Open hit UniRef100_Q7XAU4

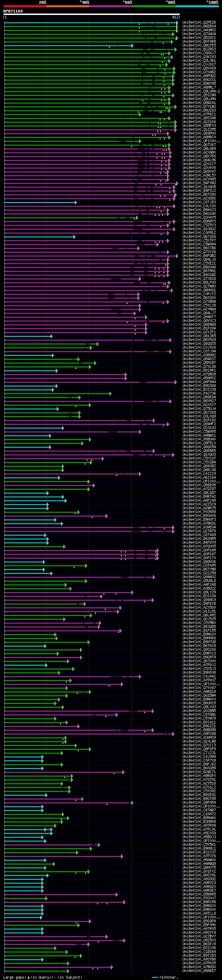click(x=199, y=34)
